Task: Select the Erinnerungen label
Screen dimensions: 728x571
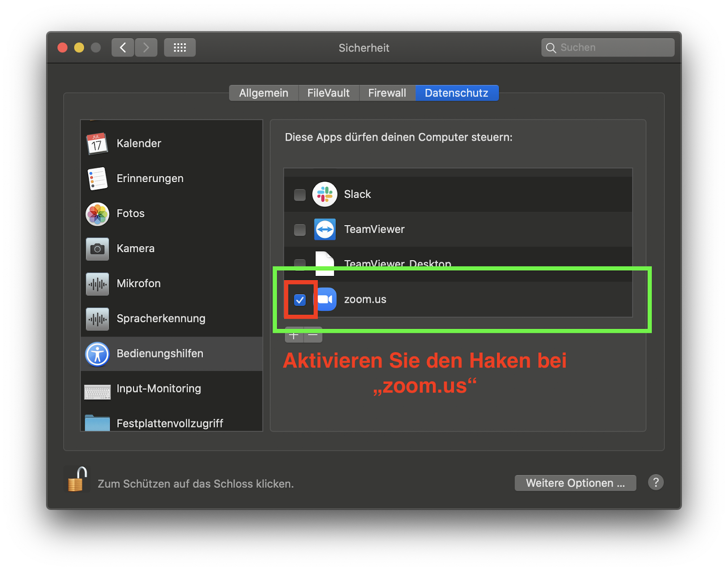Action: 150,178
